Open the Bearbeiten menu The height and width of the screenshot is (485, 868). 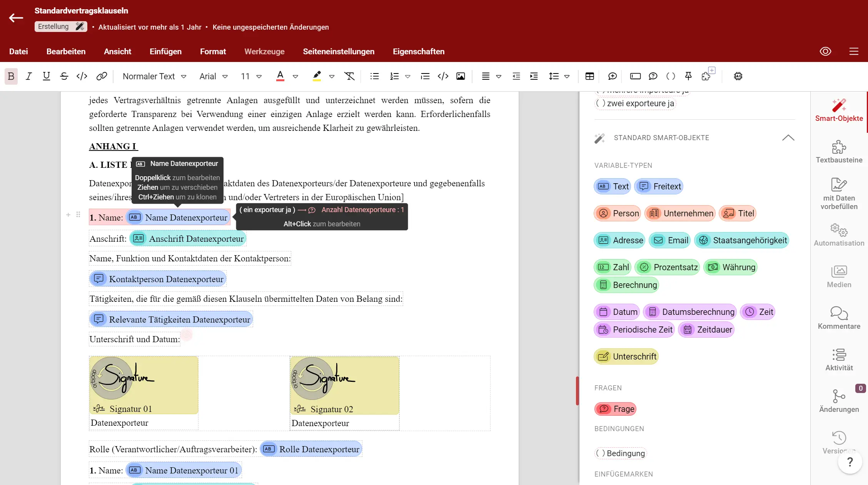pos(66,51)
